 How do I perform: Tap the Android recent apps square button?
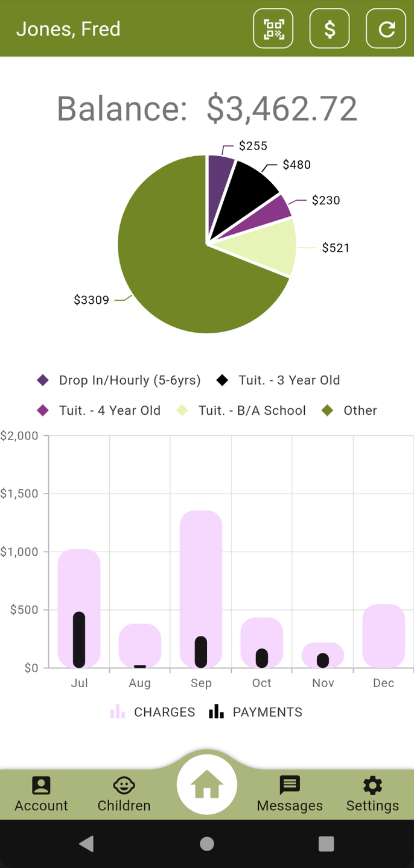(x=326, y=844)
